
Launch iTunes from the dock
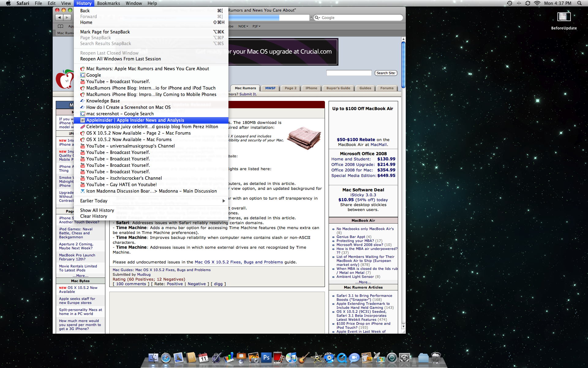tap(291, 358)
